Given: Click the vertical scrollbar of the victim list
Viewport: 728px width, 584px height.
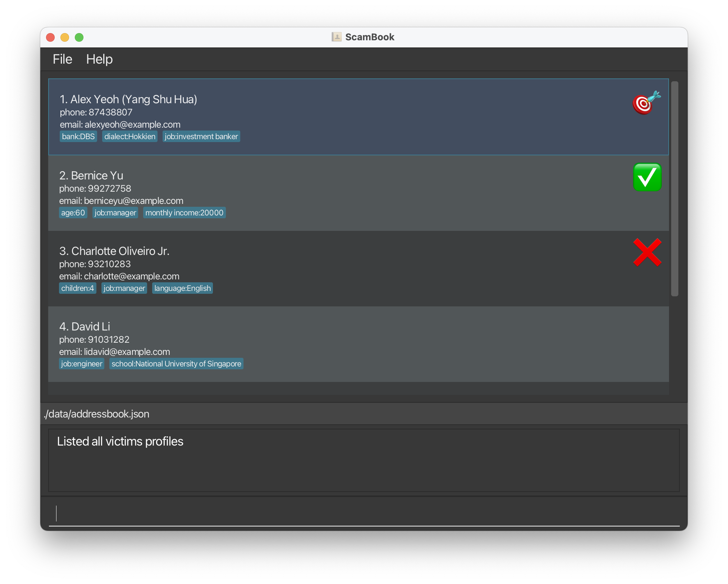Looking at the screenshot, I should coord(674,189).
